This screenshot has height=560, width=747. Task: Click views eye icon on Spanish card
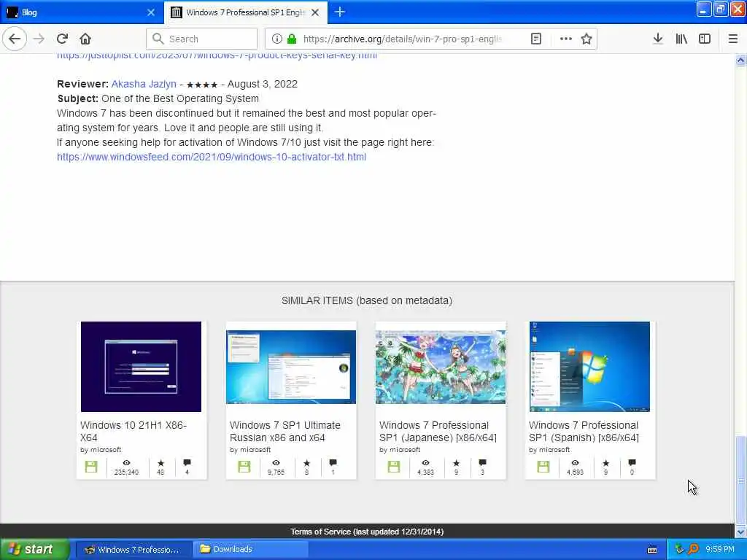pos(575,462)
